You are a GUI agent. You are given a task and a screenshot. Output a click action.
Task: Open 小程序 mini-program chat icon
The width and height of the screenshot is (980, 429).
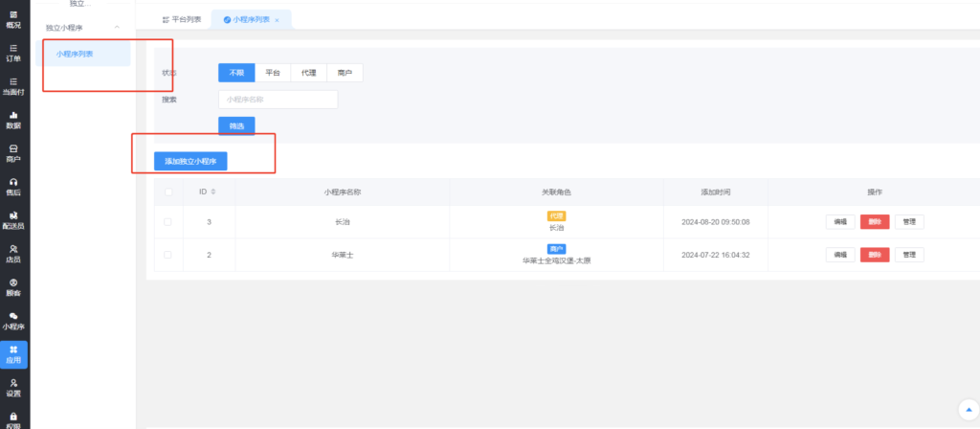[x=13, y=321]
